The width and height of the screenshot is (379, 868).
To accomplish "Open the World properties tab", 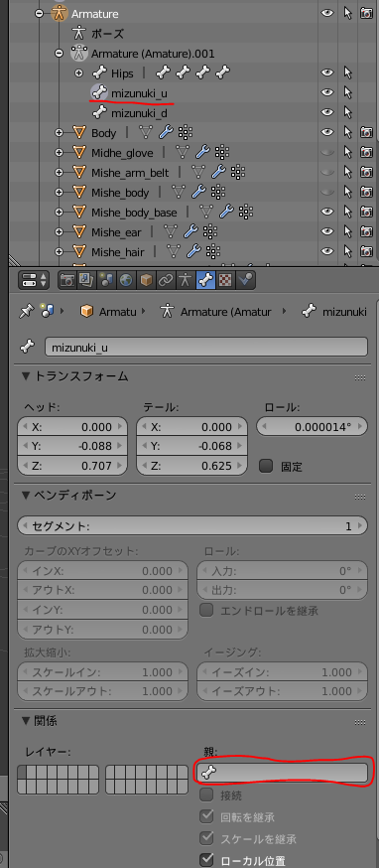I will [125, 280].
